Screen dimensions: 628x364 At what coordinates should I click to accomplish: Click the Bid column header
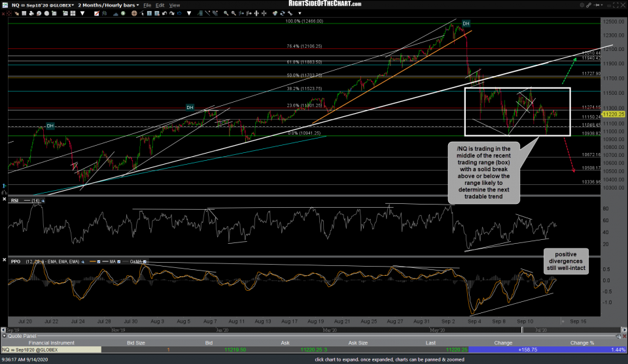[209, 343]
